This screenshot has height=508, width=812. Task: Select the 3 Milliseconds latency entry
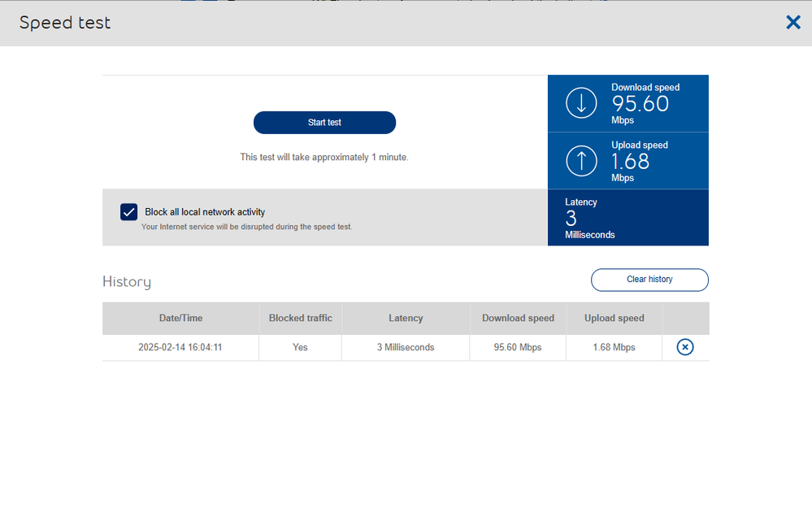click(x=406, y=347)
